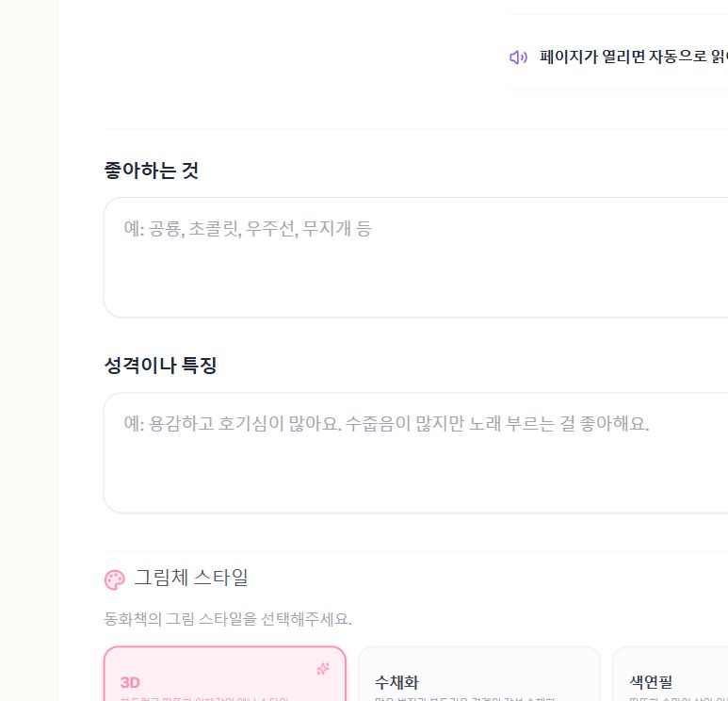The image size is (728, 701).
Task: Focus the 좋아하는 것 text area
Action: (x=415, y=257)
